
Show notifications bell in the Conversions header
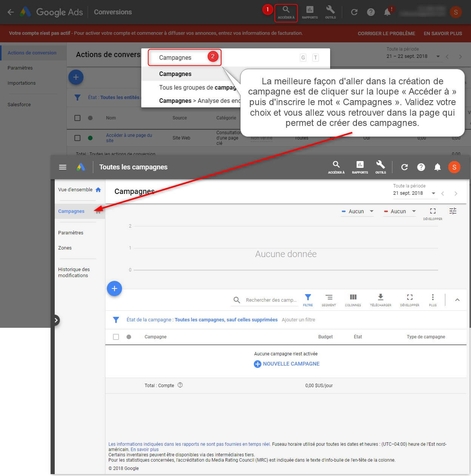tap(388, 12)
